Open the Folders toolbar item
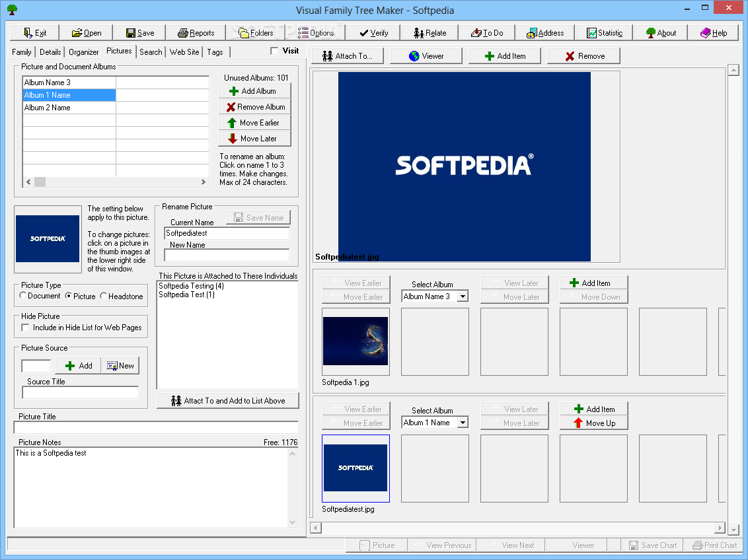The width and height of the screenshot is (748, 560). [x=256, y=33]
